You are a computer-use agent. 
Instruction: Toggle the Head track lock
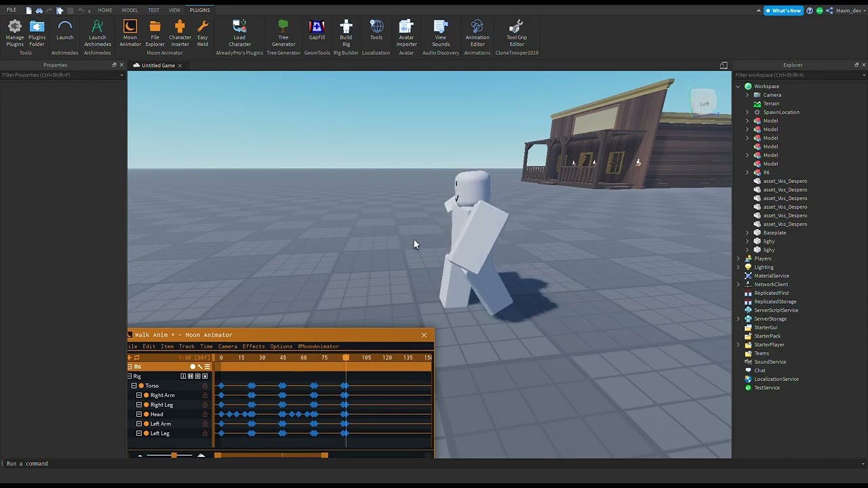point(205,414)
